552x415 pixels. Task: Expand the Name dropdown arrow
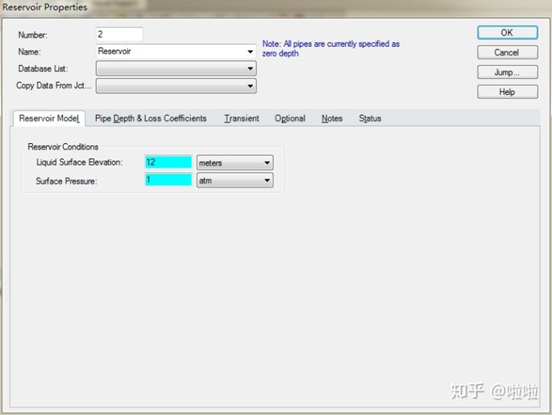tap(250, 51)
